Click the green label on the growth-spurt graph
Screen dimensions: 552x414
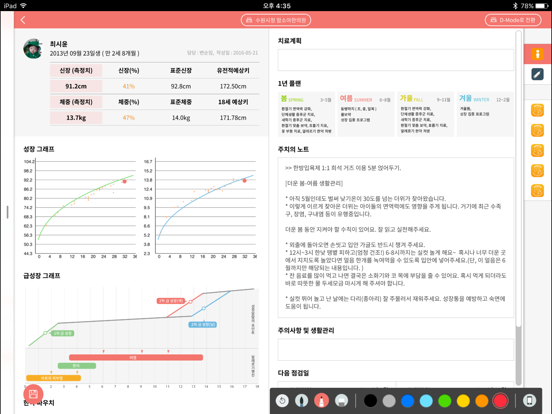click(62, 333)
